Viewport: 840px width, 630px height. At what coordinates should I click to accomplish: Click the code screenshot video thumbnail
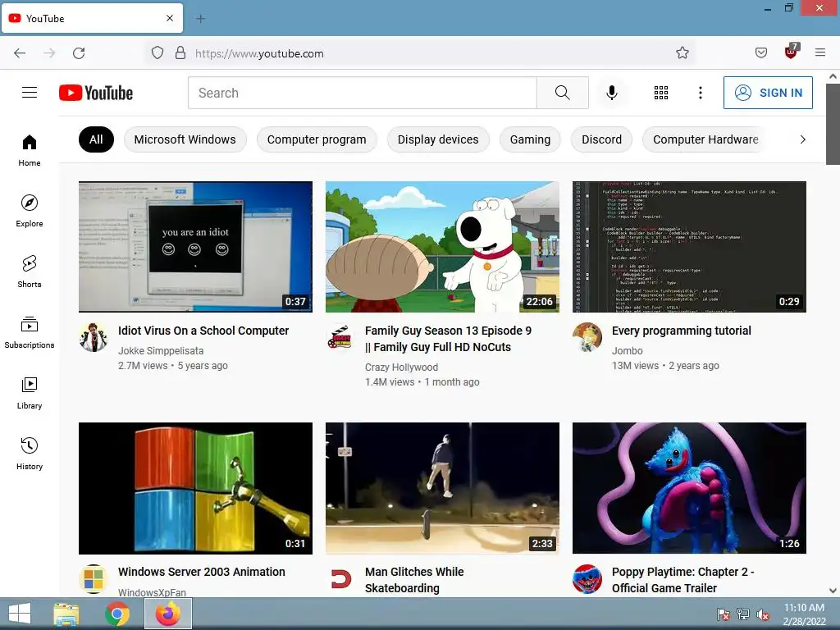(689, 247)
